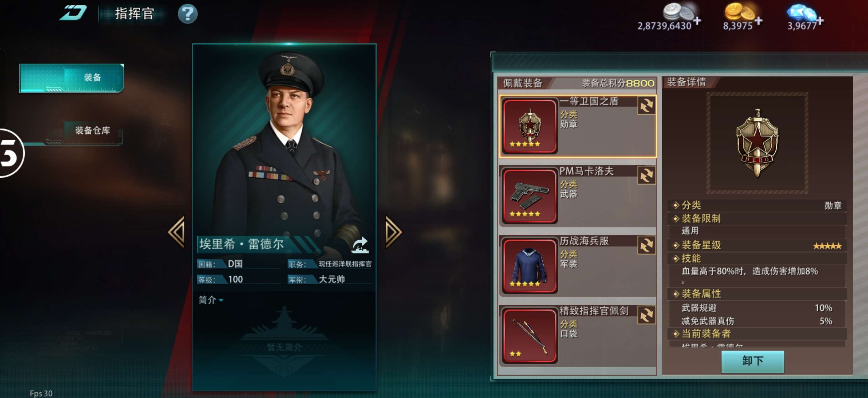Click the assign-to-ship share icon beside commander name
The width and height of the screenshot is (868, 398).
tap(360, 245)
